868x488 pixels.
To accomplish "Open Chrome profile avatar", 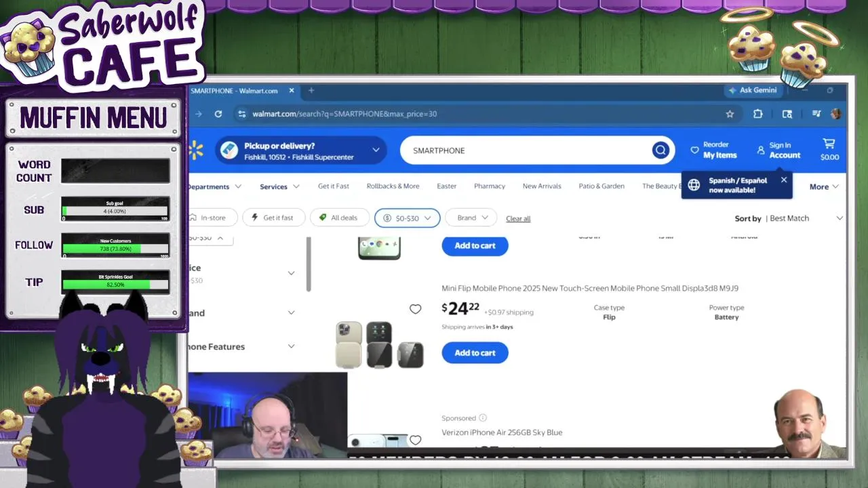I will pyautogui.click(x=835, y=114).
